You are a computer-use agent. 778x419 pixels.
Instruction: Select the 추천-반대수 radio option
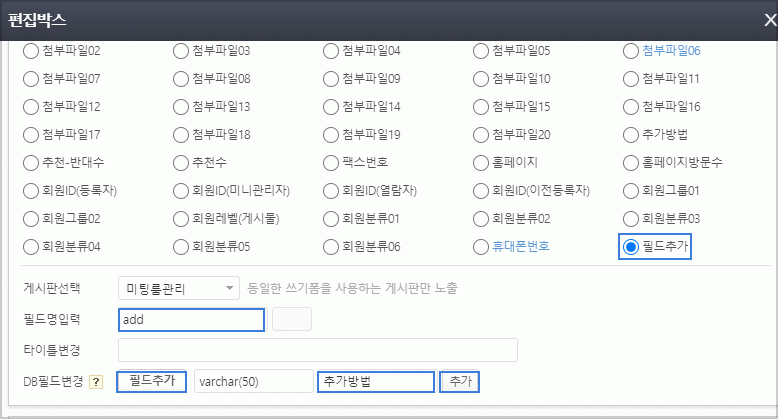(30, 162)
